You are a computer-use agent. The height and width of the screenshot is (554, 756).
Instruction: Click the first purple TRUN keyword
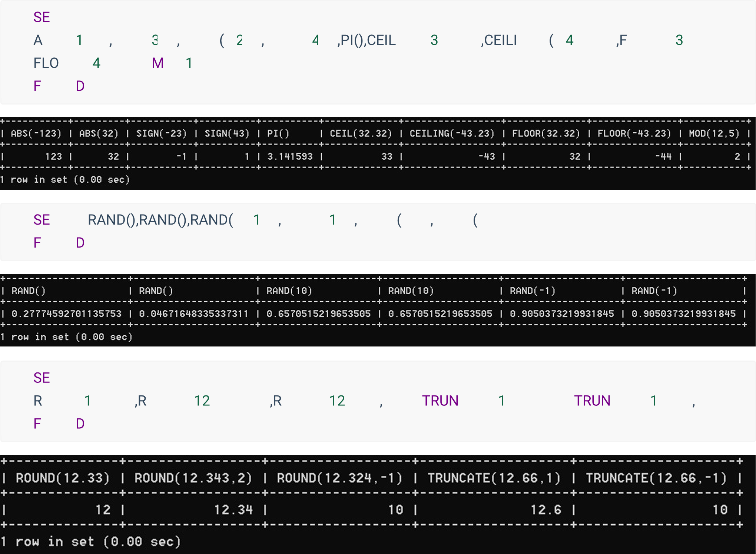pos(440,401)
